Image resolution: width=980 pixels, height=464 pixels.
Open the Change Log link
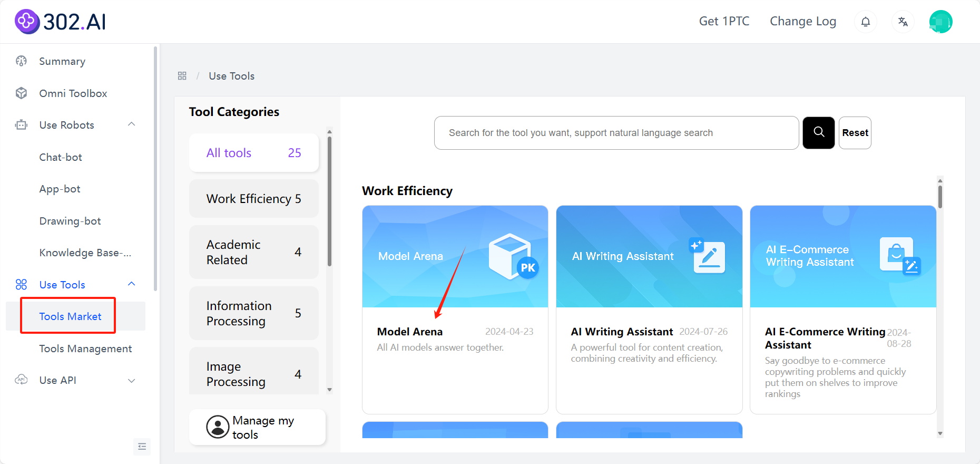802,21
